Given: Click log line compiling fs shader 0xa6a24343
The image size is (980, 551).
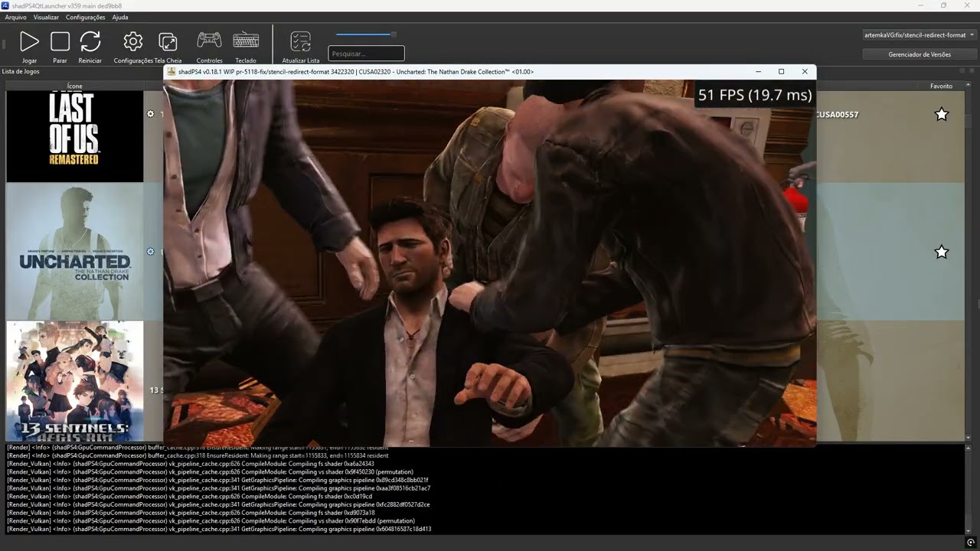Looking at the screenshot, I should 191,464.
